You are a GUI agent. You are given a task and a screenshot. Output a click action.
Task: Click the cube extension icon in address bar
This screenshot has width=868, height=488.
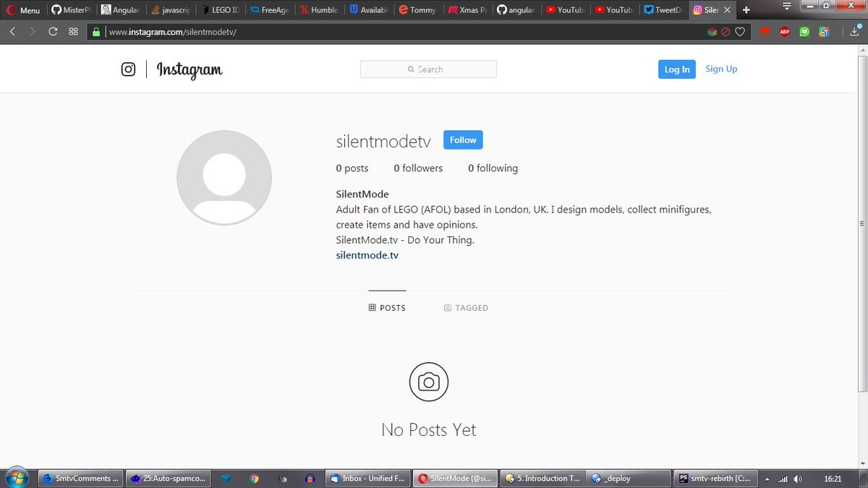[712, 32]
